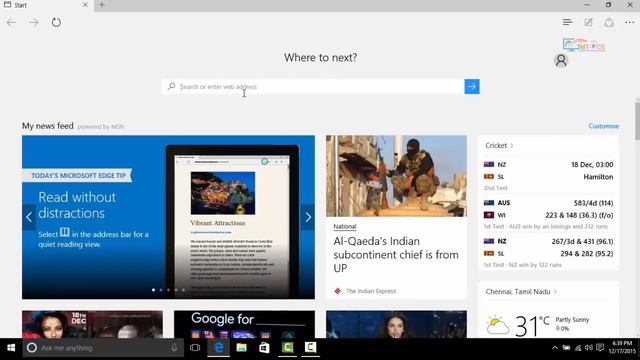Expand Chennai, Tamil Nadu weather chevron

pyautogui.click(x=556, y=292)
